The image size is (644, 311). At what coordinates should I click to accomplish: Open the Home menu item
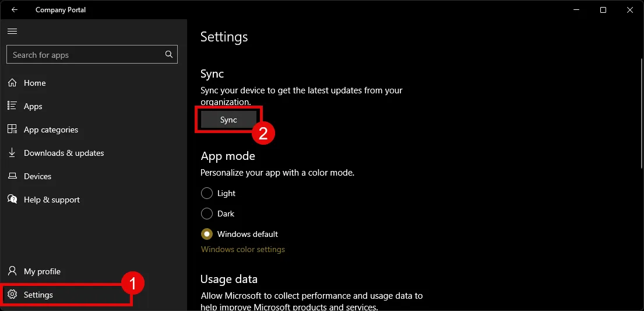pyautogui.click(x=34, y=83)
